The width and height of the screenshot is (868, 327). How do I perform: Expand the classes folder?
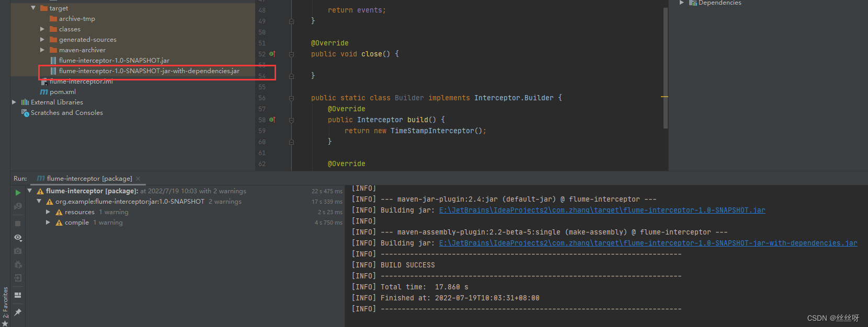42,29
